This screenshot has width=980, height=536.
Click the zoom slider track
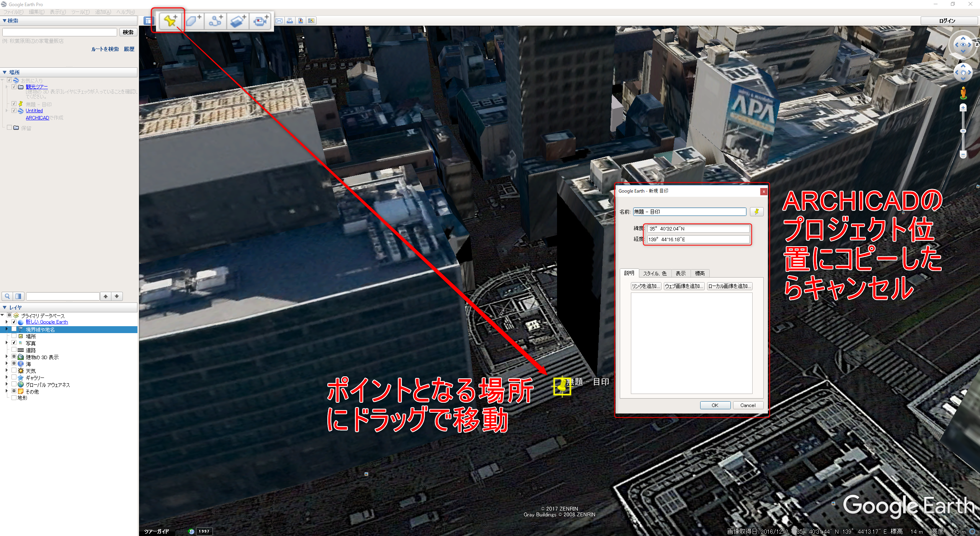click(963, 131)
